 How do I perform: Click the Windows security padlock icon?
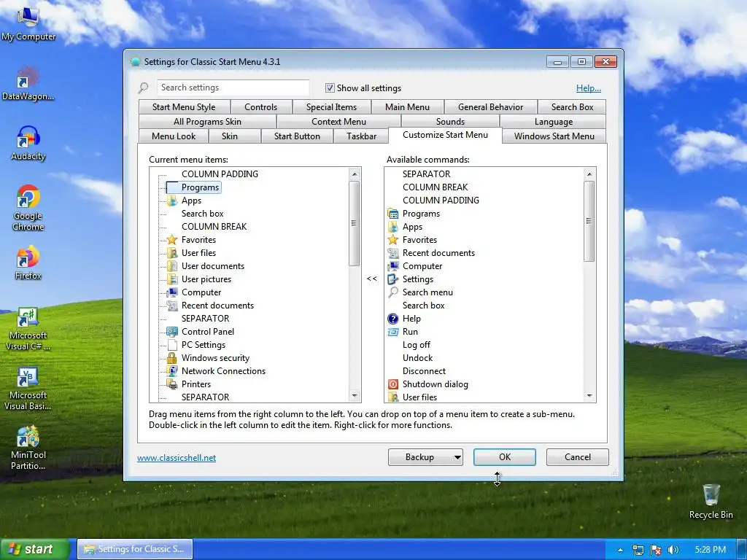click(x=172, y=357)
